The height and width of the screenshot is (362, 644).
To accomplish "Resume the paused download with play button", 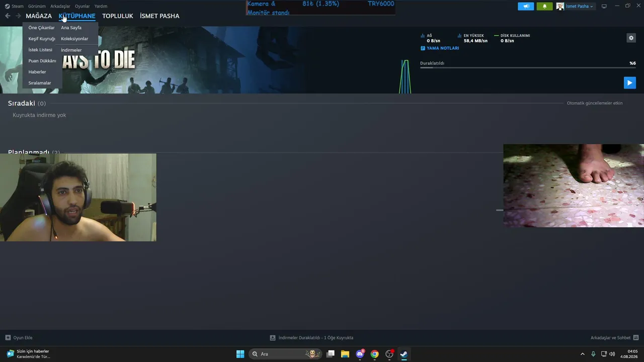I will [x=629, y=83].
